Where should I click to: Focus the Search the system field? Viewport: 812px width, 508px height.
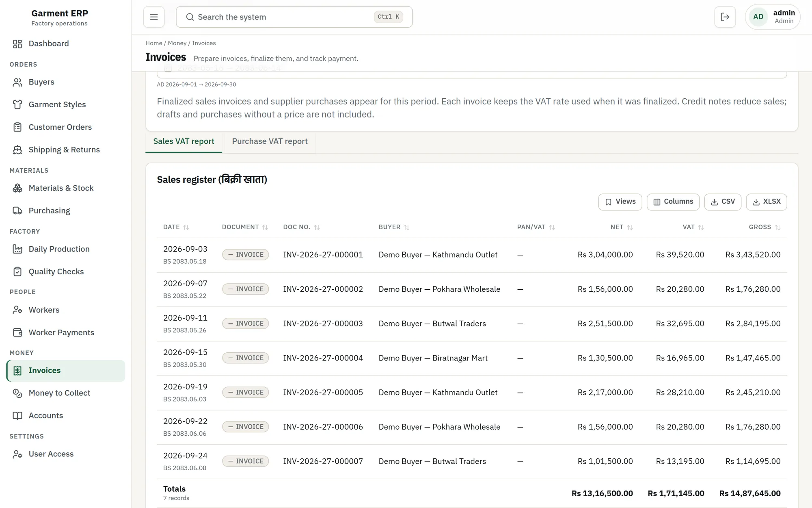pos(294,17)
